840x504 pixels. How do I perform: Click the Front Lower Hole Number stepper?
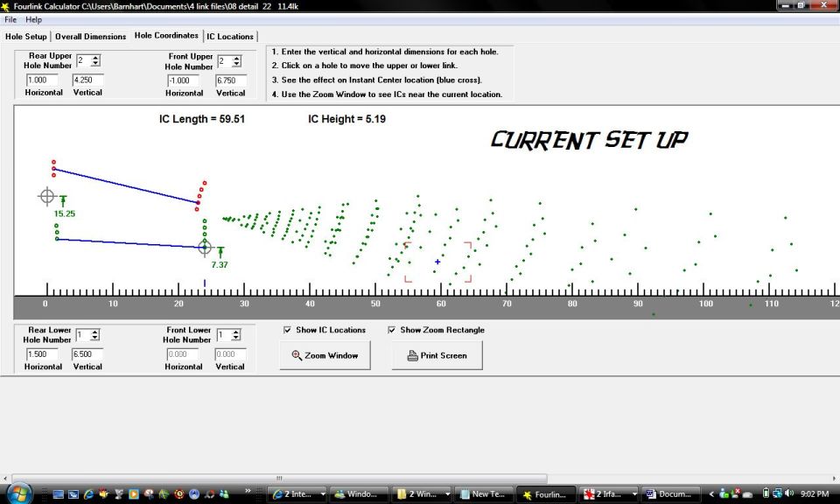[235, 335]
